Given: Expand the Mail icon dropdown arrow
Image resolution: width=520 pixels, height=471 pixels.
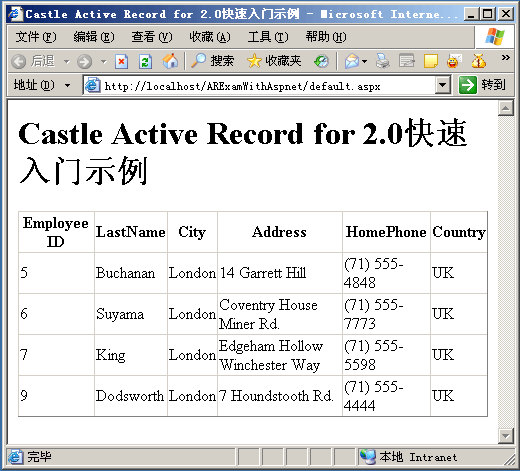Looking at the screenshot, I should coord(364,62).
